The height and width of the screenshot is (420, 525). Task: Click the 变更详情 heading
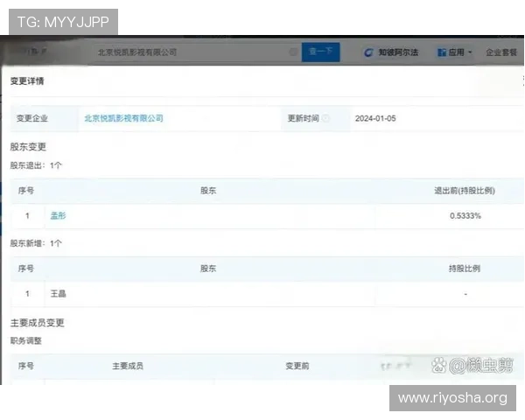click(x=27, y=81)
